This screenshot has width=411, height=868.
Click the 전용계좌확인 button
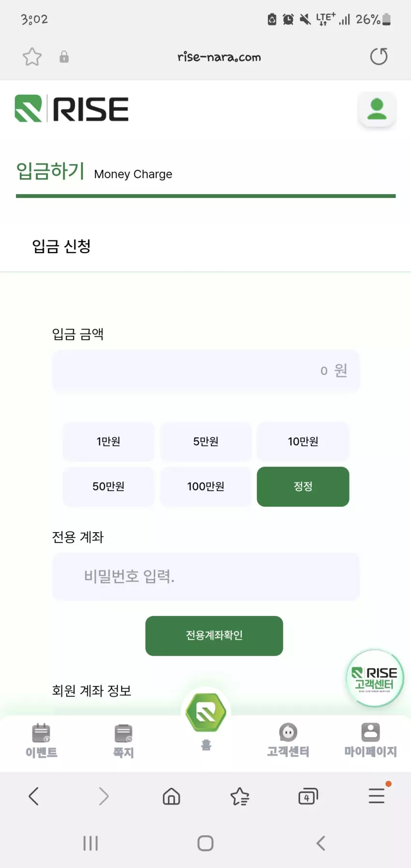214,635
